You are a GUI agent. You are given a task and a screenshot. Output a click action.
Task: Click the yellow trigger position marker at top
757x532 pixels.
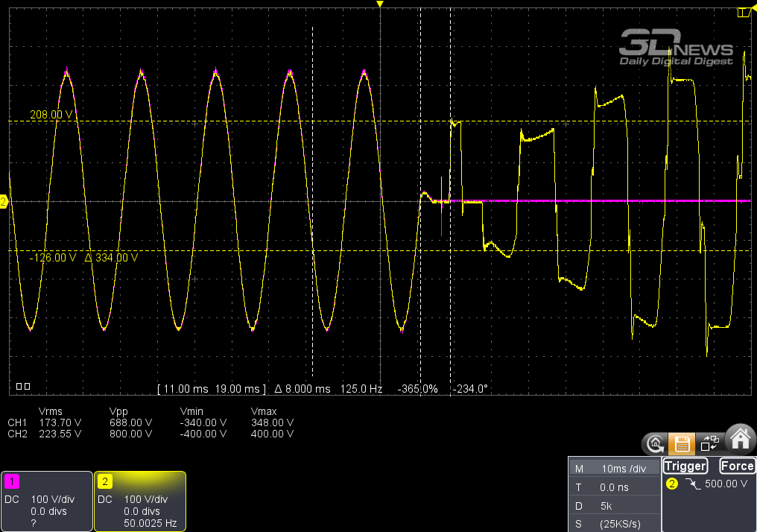pos(380,4)
